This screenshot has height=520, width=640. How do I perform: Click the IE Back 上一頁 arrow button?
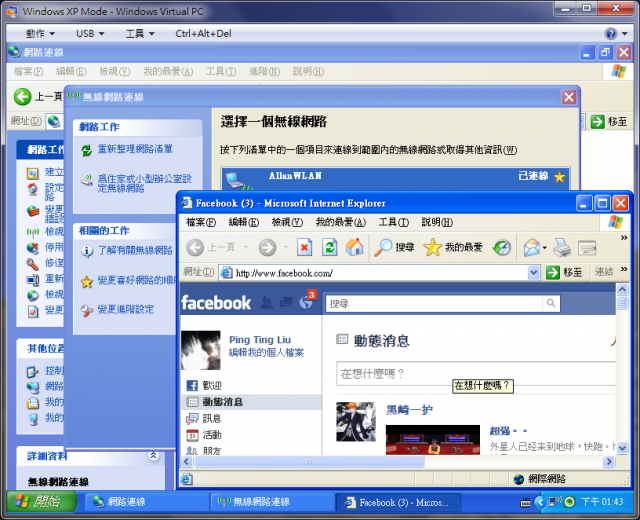(195, 247)
